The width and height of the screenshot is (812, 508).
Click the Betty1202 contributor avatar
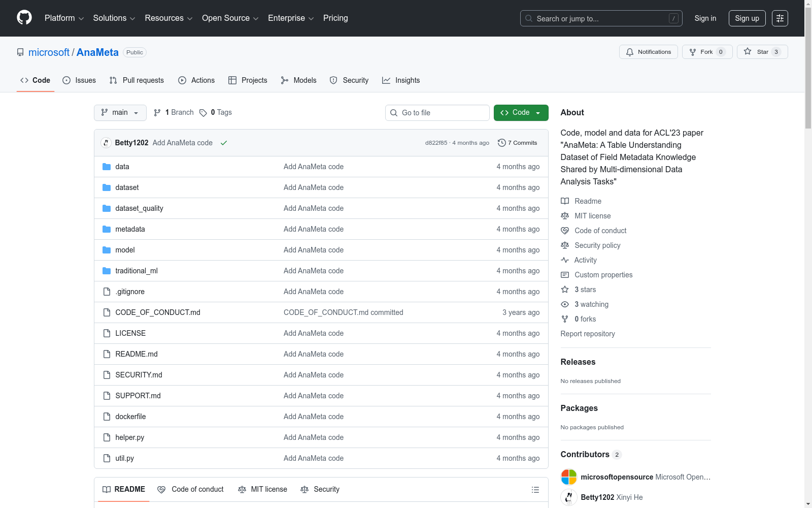click(x=569, y=497)
